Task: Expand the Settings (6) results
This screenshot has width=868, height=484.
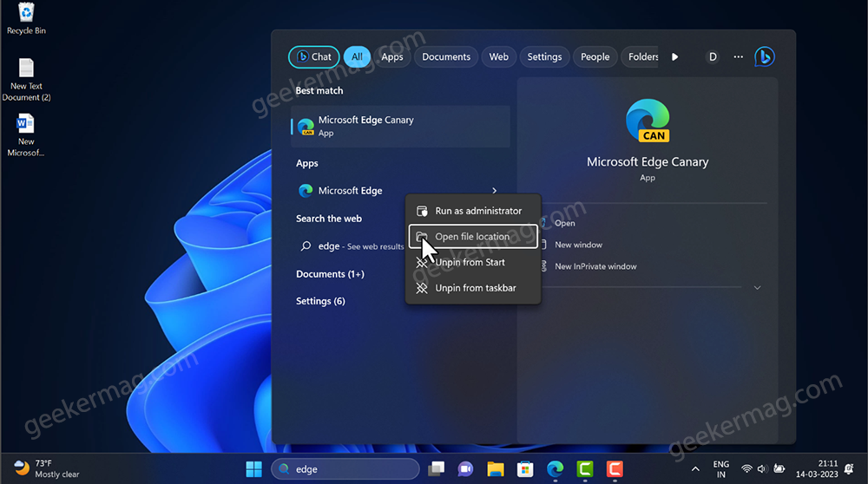Action: 320,301
